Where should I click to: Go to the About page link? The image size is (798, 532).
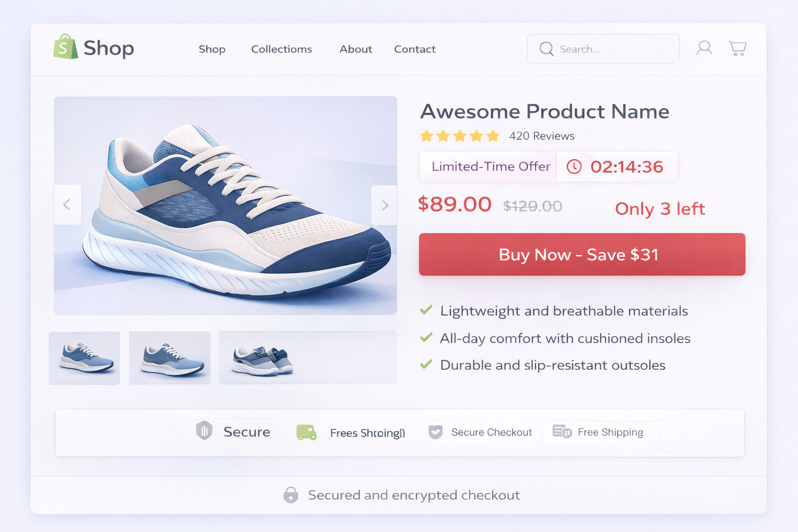coord(356,49)
